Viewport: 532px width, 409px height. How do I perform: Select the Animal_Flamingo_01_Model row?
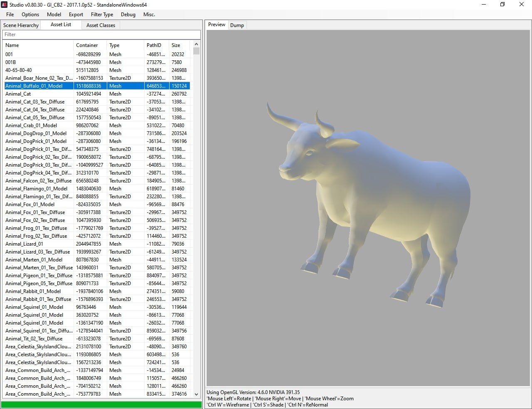point(97,189)
